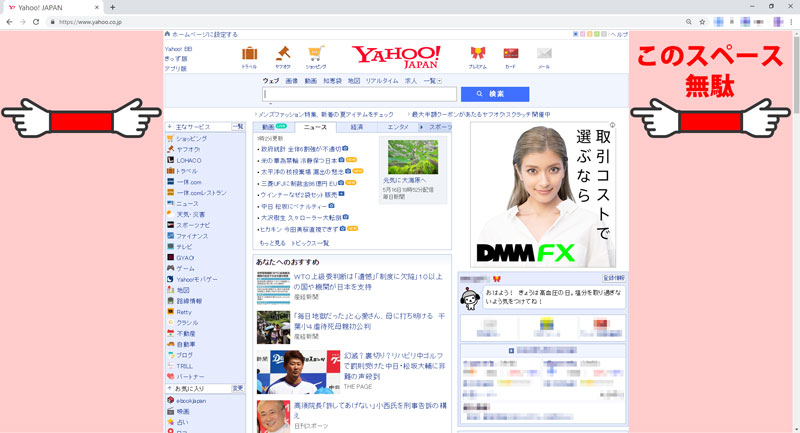Click the テレビ sidebar icon
The width and height of the screenshot is (800, 433).
pos(170,247)
